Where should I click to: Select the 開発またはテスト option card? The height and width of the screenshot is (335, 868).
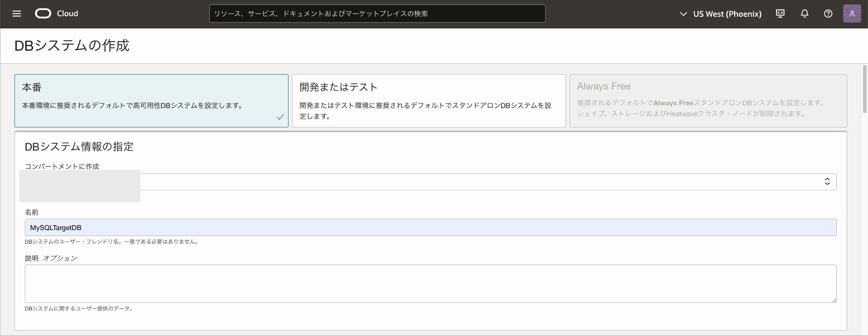pyautogui.click(x=429, y=101)
